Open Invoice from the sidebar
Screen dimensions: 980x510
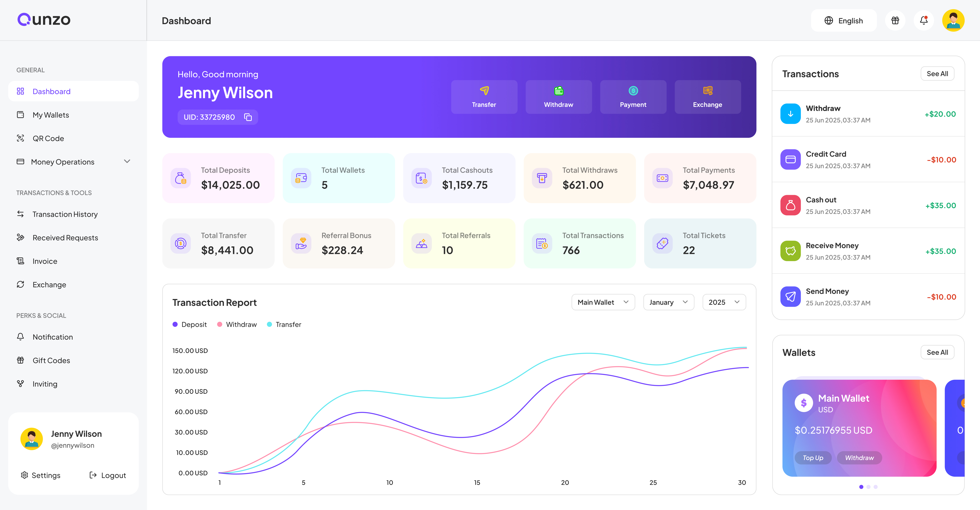[73, 261]
